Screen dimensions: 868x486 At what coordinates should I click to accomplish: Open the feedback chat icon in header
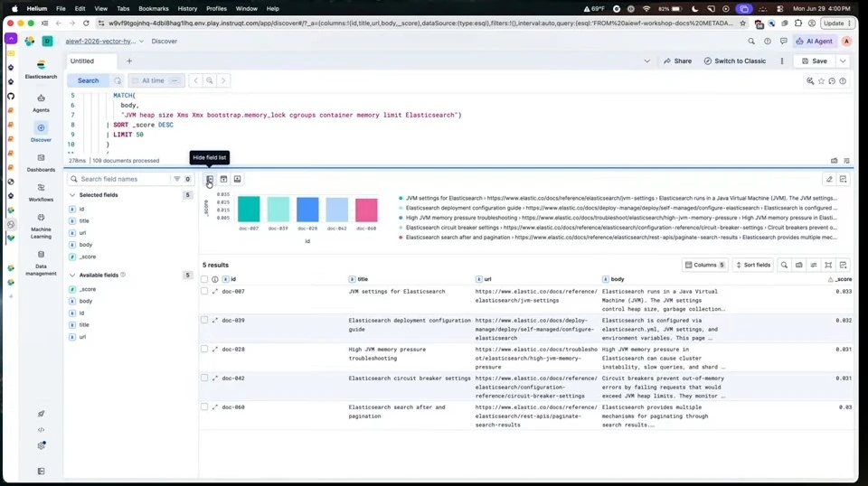[783, 41]
